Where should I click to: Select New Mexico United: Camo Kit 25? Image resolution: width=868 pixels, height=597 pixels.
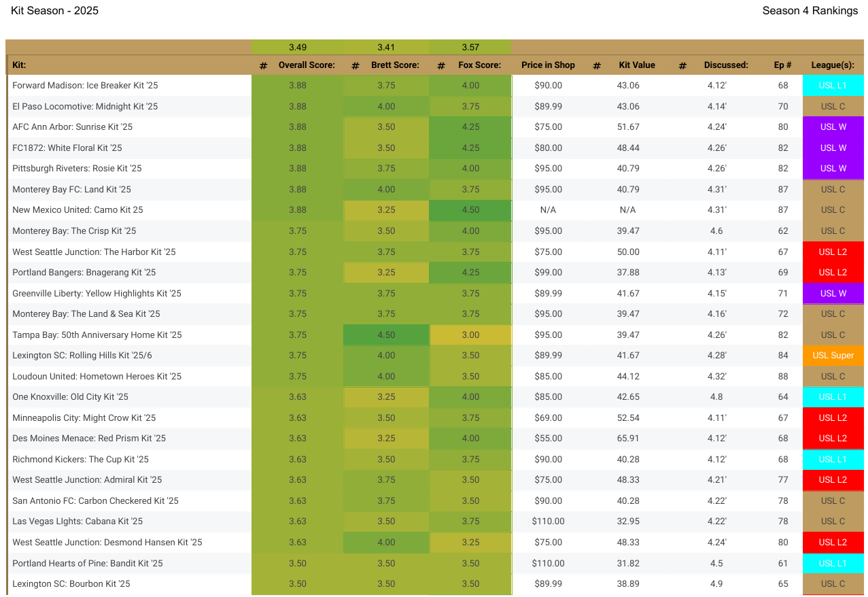tap(77, 210)
